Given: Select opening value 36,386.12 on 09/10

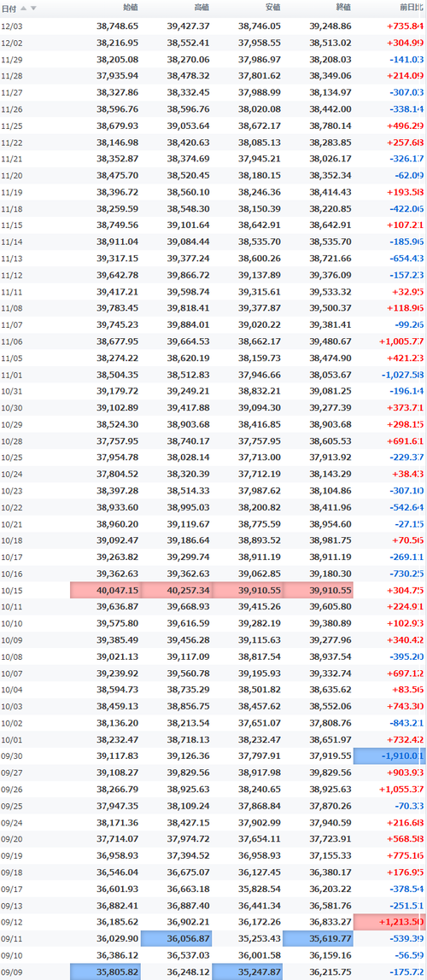Looking at the screenshot, I should click(118, 954).
